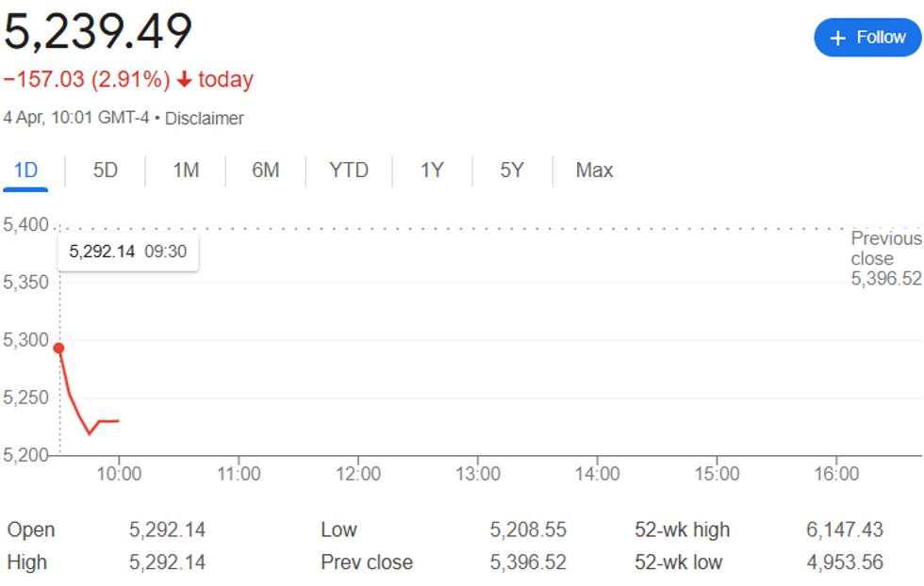Click the end of the red price line
924x586 pixels.
(x=119, y=420)
